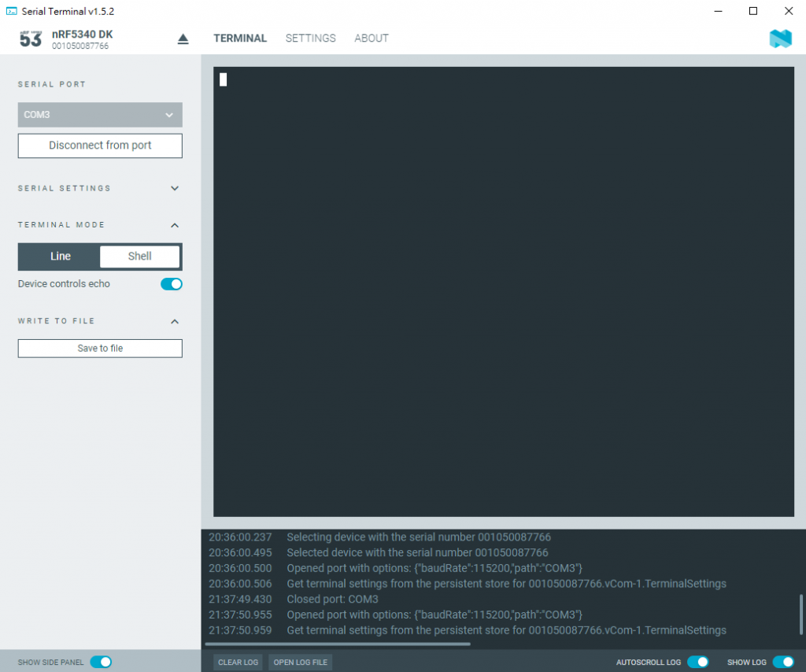Click log entry at 21:37:50.955
This screenshot has height=672, width=806.
(x=395, y=615)
